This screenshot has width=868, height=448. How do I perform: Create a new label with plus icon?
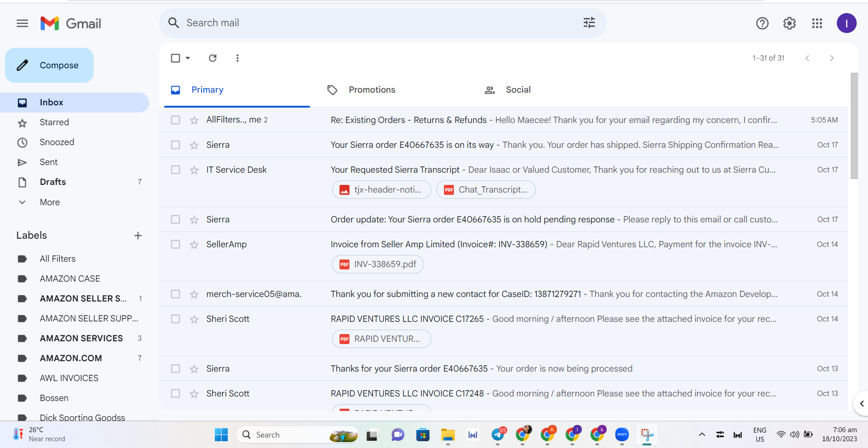pyautogui.click(x=138, y=236)
